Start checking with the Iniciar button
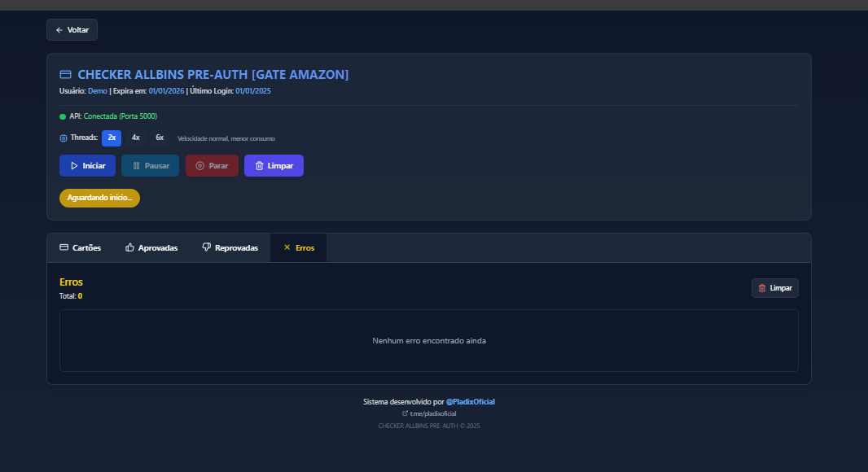868x472 pixels. coord(87,165)
